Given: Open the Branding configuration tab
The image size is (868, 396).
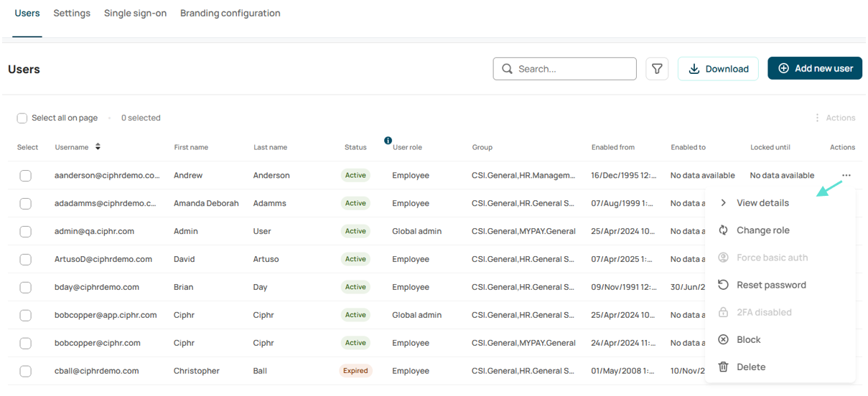Looking at the screenshot, I should 230,13.
